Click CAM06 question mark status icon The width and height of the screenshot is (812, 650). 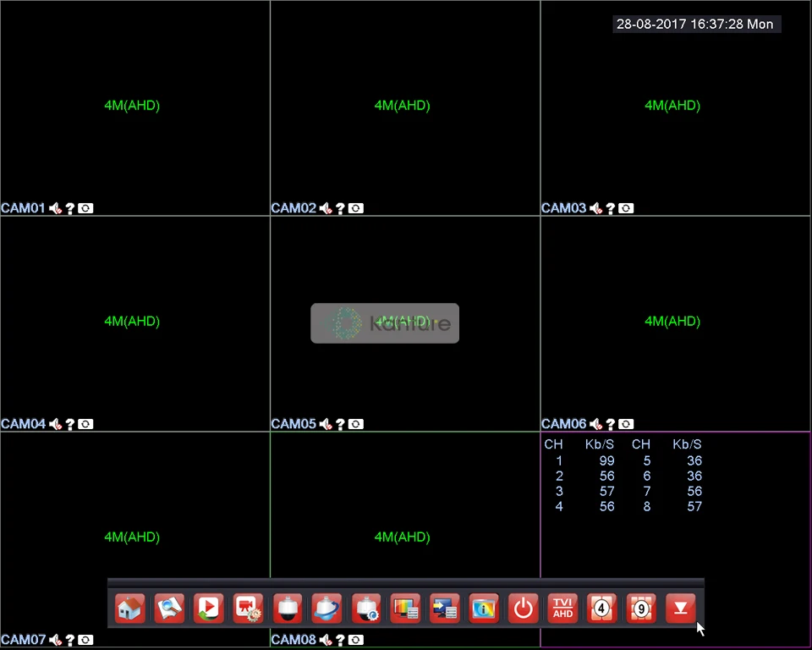[611, 424]
